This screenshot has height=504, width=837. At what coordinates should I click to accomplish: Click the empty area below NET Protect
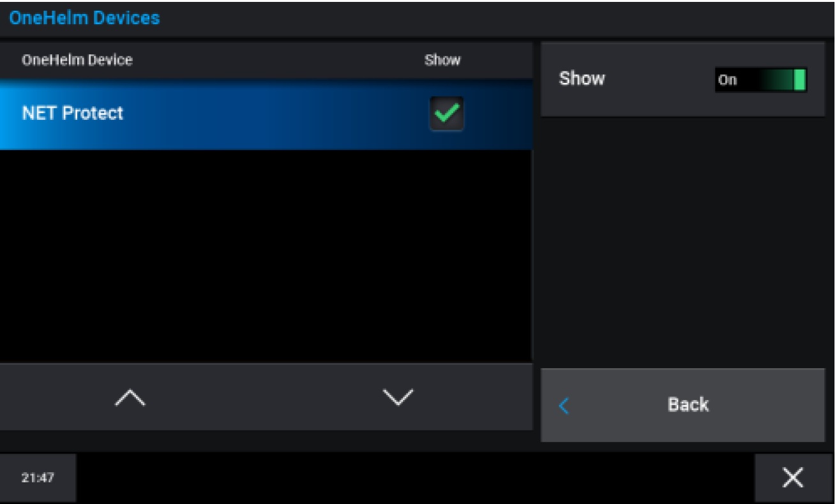[265, 255]
